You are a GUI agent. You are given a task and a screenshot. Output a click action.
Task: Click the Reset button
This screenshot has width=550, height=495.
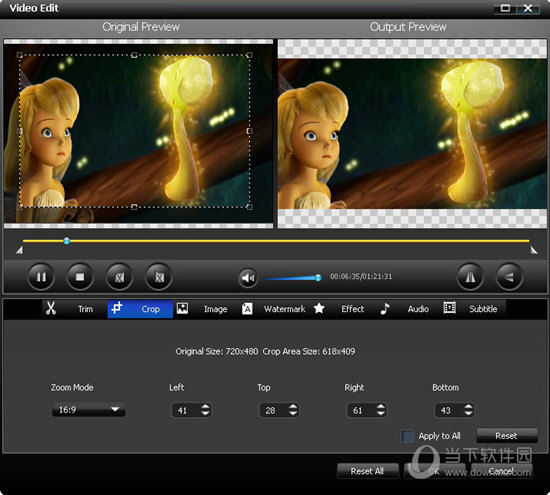point(507,436)
